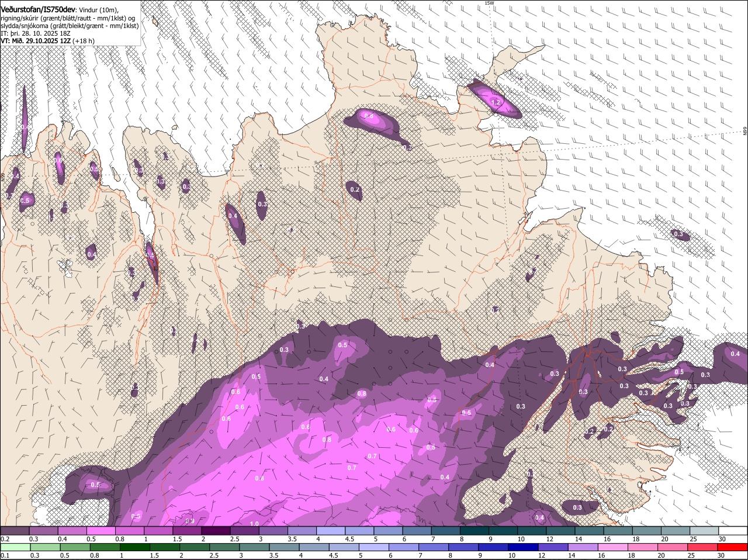This screenshot has height=560, width=748.
Task: Click the '1.2' precipitation label on the map
Action: click(x=496, y=102)
